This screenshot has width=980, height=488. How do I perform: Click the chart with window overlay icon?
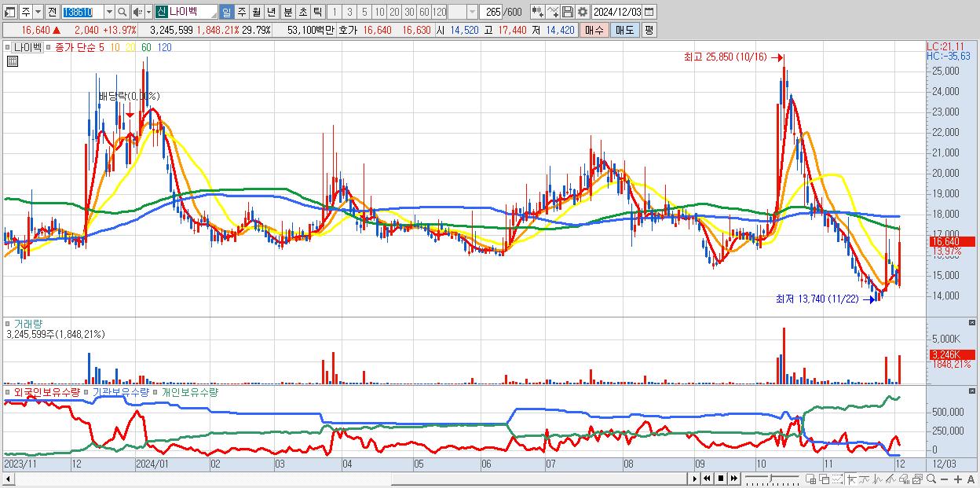917,479
